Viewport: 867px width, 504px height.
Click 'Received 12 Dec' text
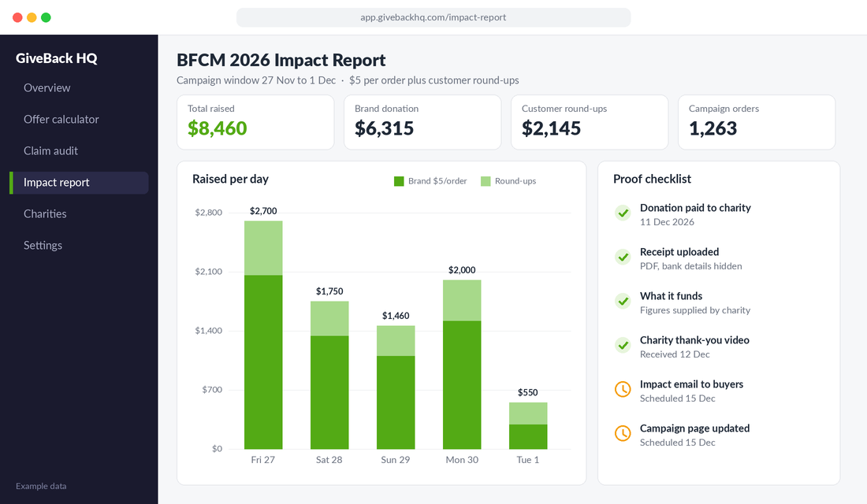(x=675, y=355)
